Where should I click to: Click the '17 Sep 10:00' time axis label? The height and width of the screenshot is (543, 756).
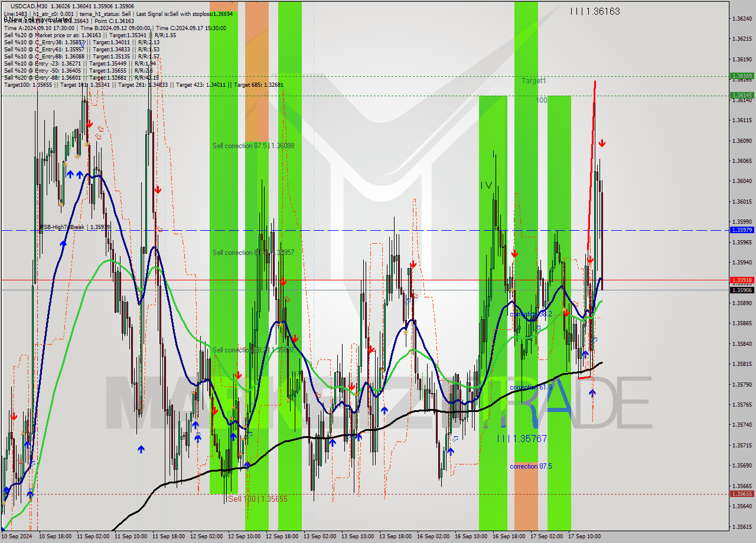(x=584, y=537)
